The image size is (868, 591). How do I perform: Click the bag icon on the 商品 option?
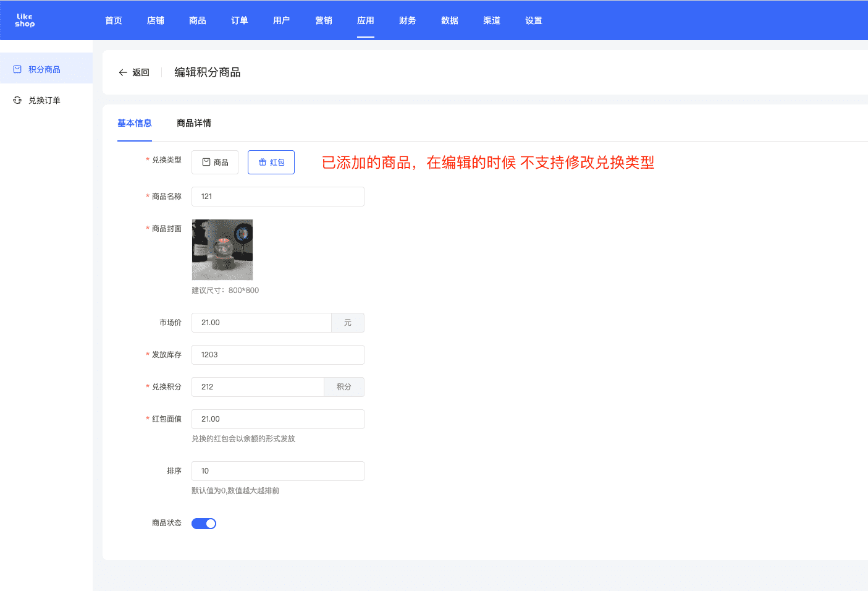pos(206,162)
